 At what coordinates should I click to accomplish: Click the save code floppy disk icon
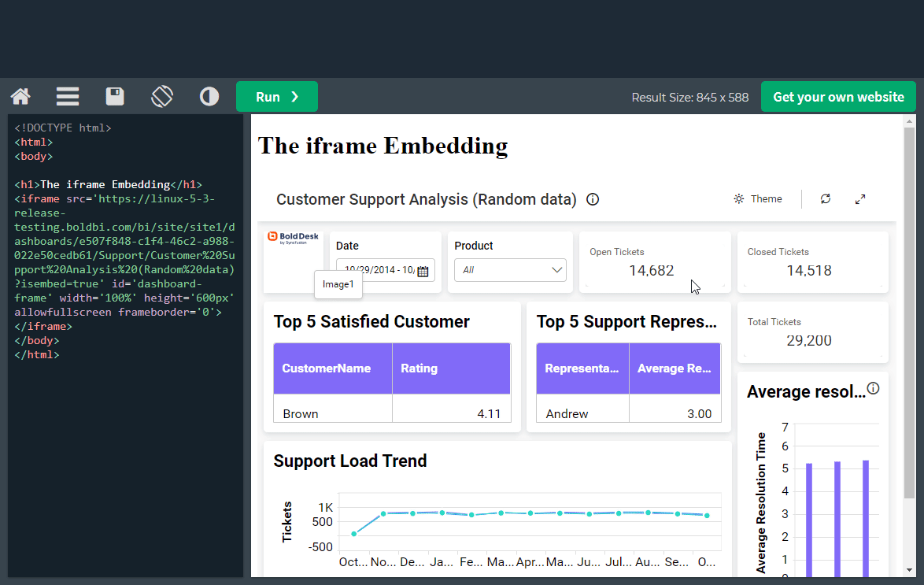[115, 97]
